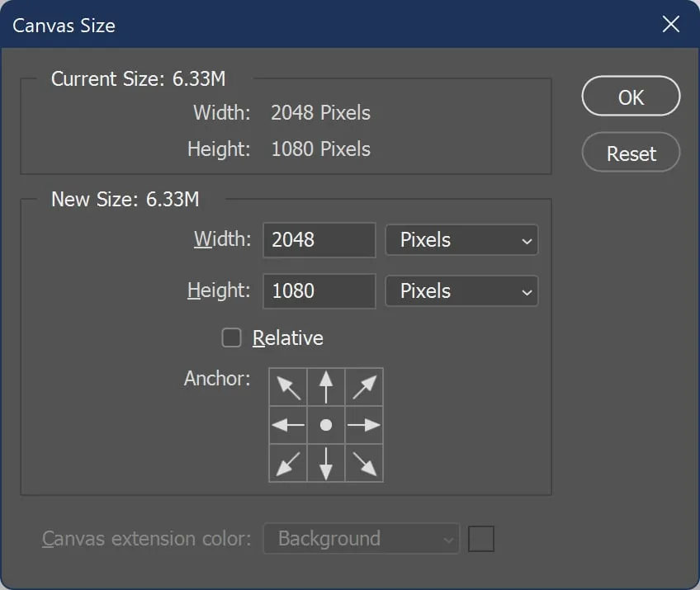Close the Canvas Size dialog
The height and width of the screenshot is (590, 700).
pos(670,24)
